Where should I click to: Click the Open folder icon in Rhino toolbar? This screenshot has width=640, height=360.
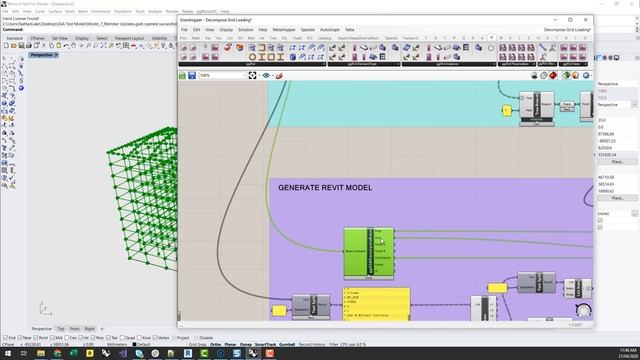13,46
